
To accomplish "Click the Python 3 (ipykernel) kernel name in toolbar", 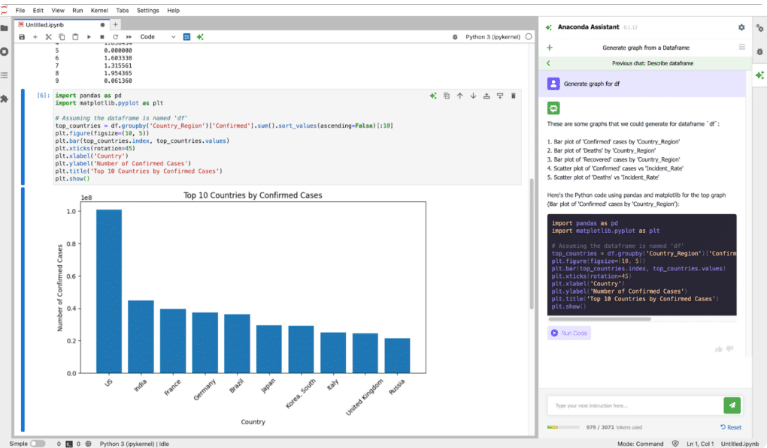I will pyautogui.click(x=493, y=37).
